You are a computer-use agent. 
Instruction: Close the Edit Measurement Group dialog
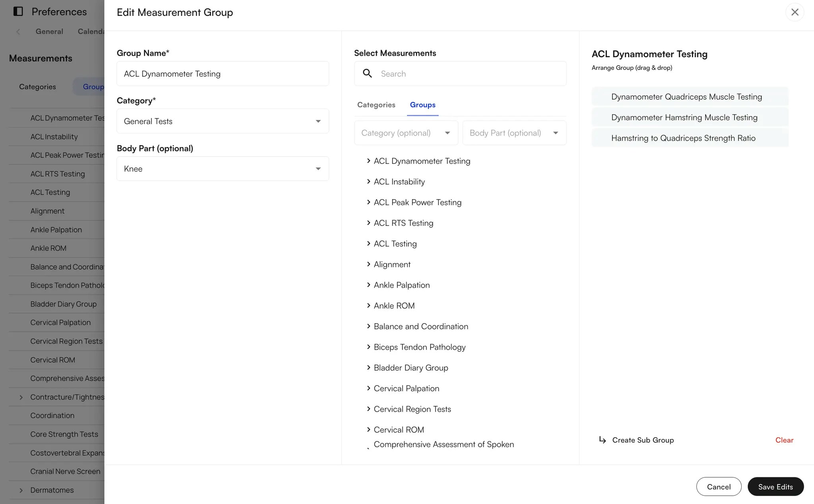coord(795,12)
